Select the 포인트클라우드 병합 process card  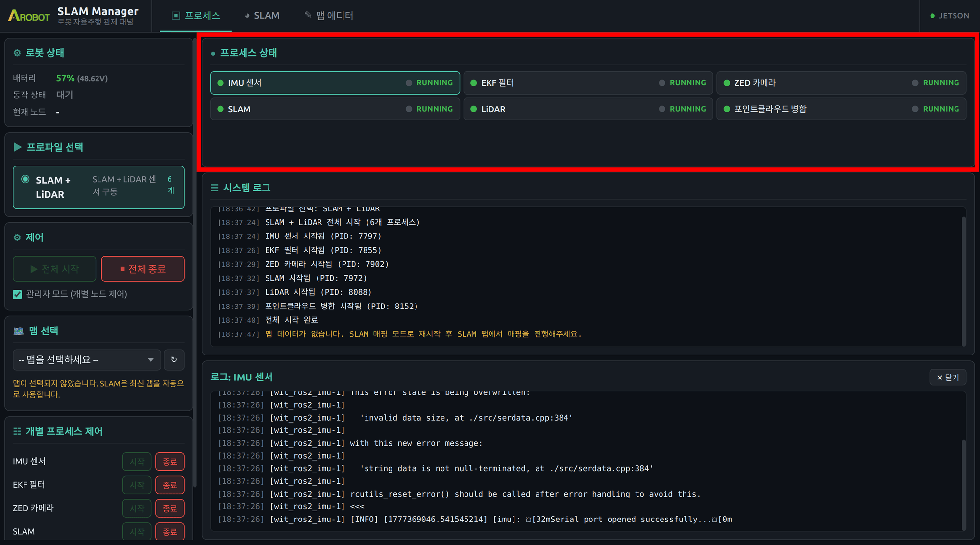(841, 109)
